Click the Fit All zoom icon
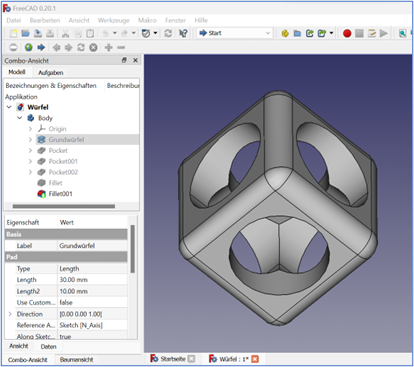The height and width of the screenshot is (367, 414). (402, 33)
